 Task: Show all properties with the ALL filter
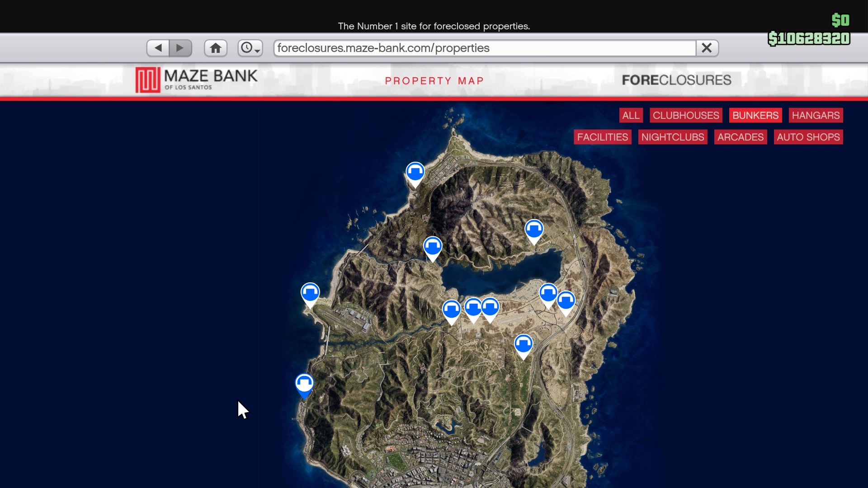click(631, 115)
